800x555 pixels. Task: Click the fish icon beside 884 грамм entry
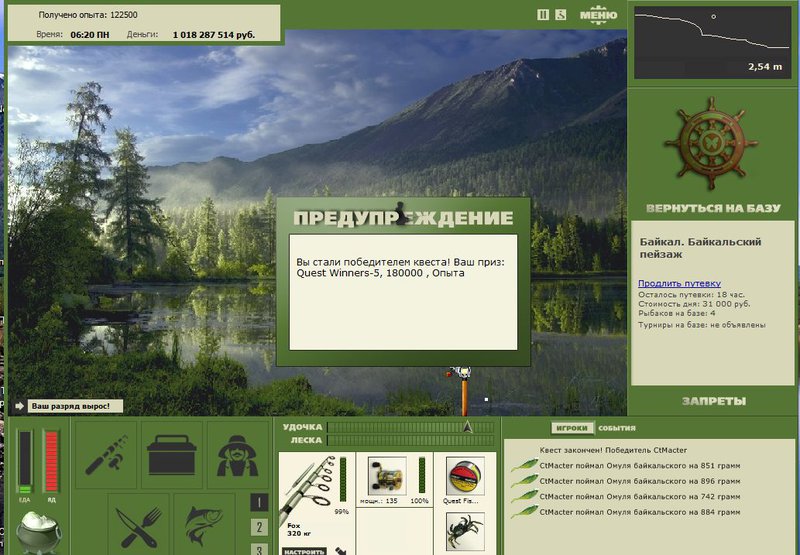tap(524, 511)
